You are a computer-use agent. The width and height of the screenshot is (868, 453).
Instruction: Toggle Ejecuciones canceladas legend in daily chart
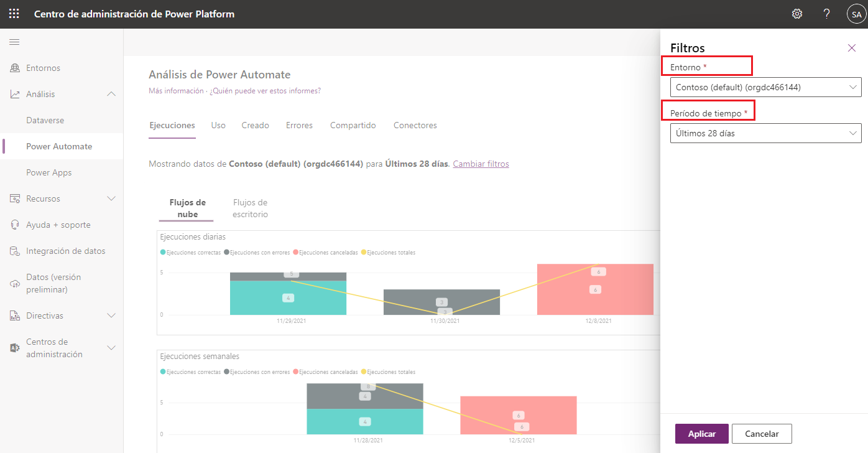(325, 253)
